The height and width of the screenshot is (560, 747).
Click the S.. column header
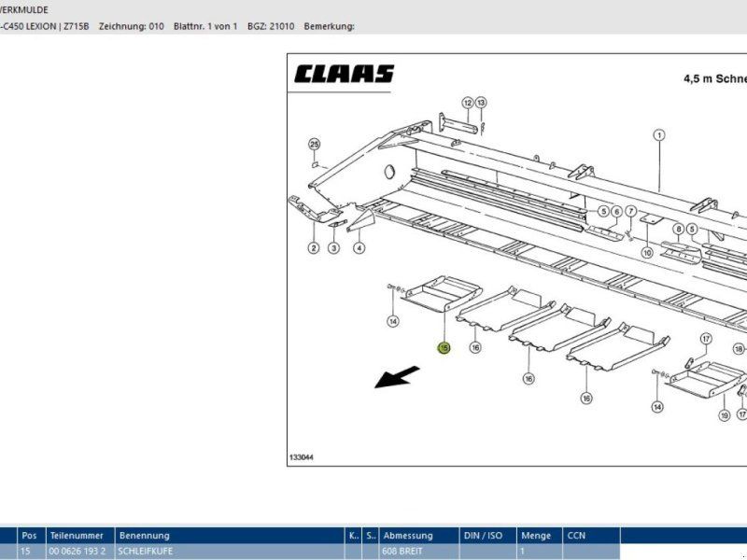point(371,535)
